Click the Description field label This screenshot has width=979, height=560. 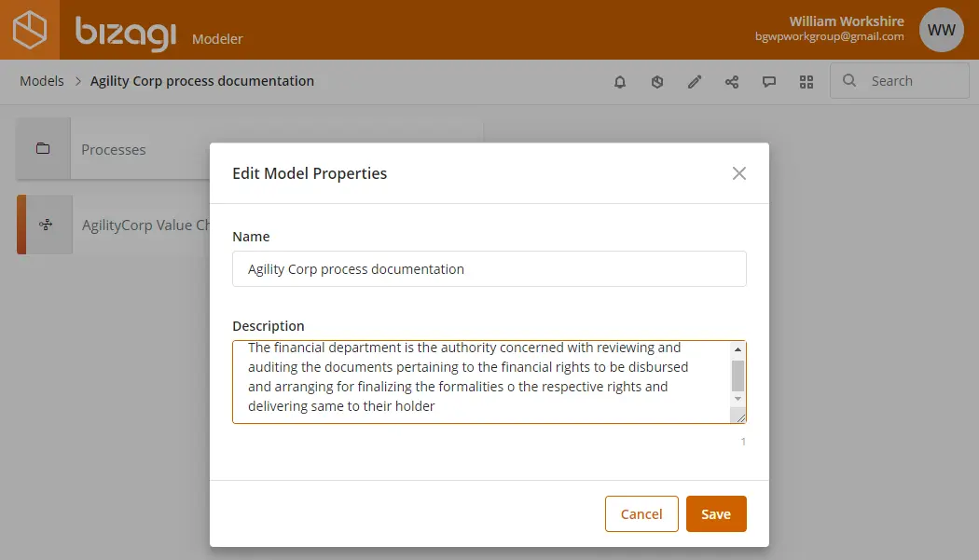[x=269, y=326]
